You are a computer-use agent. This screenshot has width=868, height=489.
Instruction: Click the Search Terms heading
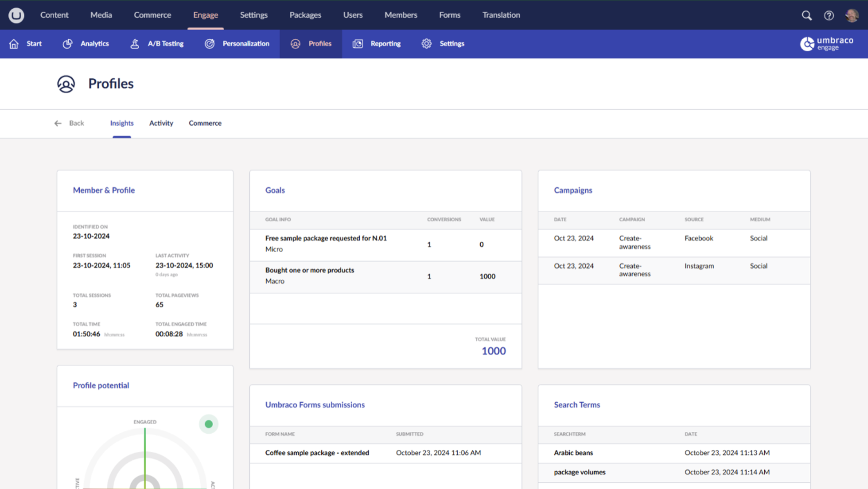[x=577, y=405]
